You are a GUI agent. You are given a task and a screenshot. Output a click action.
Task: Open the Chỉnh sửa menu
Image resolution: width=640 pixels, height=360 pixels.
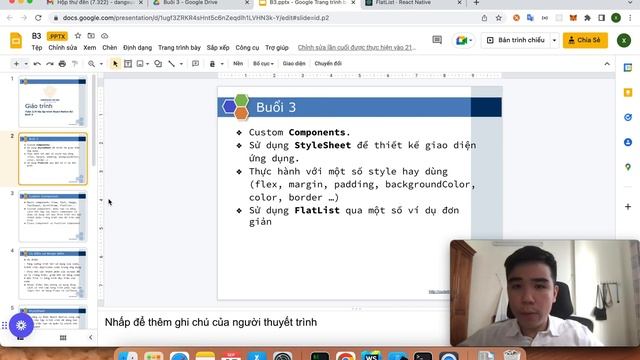coord(62,48)
